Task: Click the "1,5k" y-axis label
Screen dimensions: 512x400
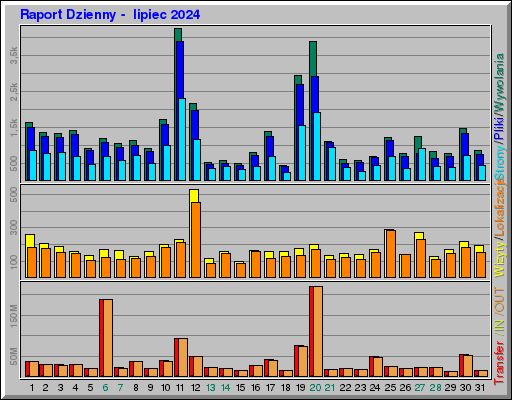Action: click(14, 128)
